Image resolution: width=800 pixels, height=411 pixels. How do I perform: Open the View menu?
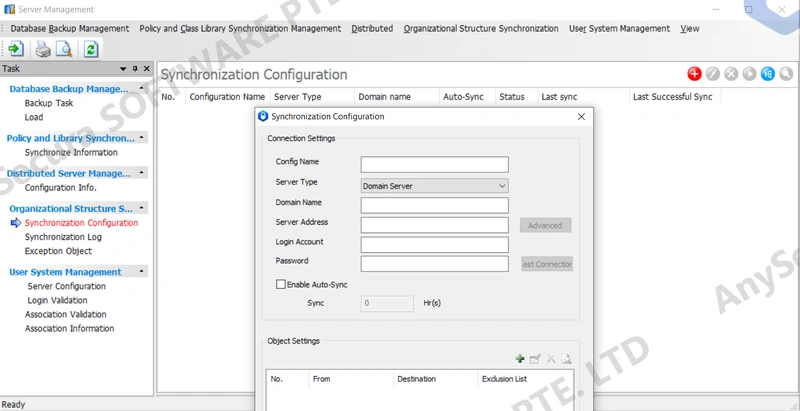(690, 29)
